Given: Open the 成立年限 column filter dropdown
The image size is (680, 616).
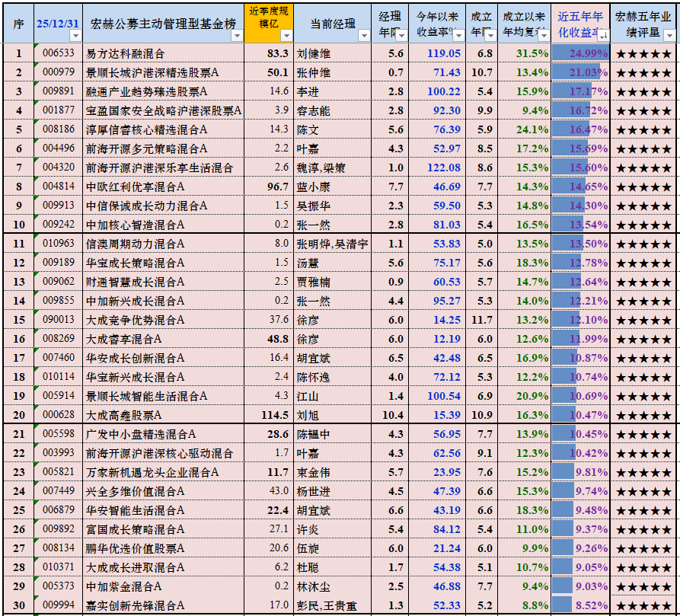Looking at the screenshot, I should coord(490,36).
